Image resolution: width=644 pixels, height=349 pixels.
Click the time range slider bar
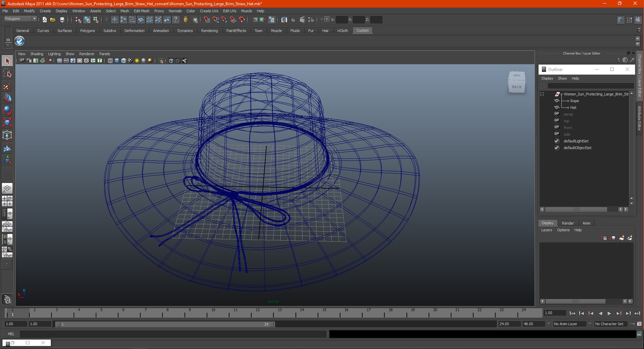(x=164, y=324)
